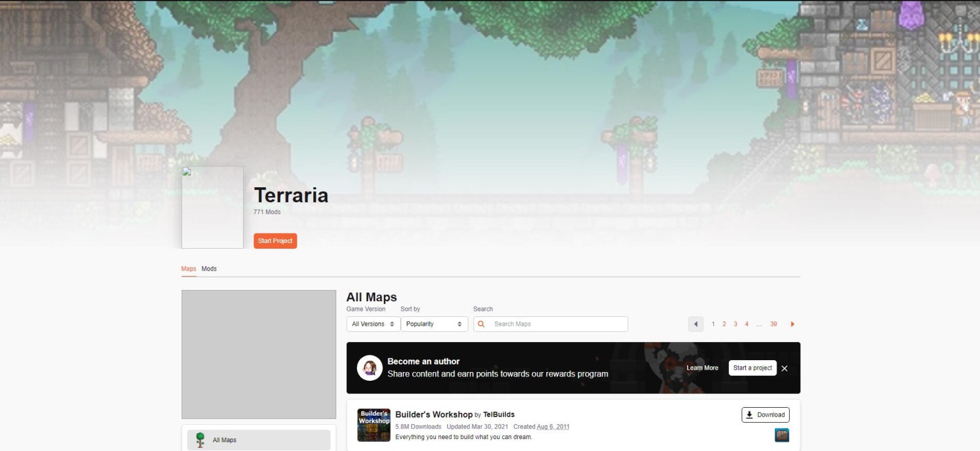
Task: Click the Start Project button
Action: 275,241
